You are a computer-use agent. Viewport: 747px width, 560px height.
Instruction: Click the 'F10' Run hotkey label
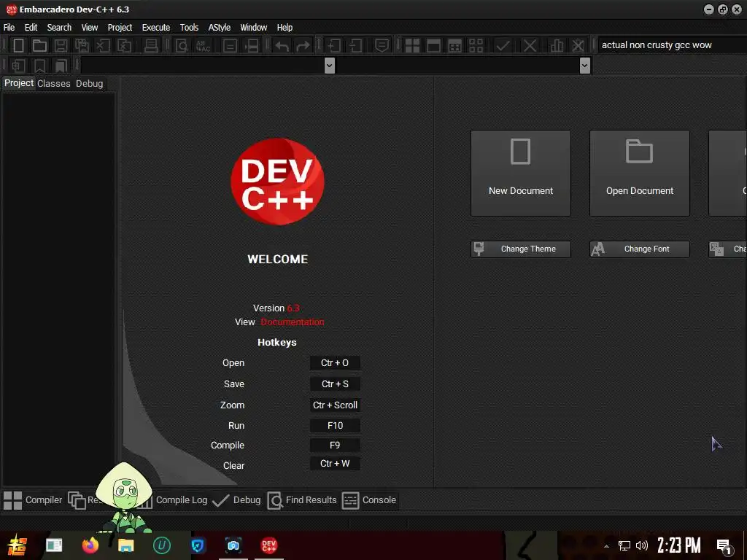(335, 426)
